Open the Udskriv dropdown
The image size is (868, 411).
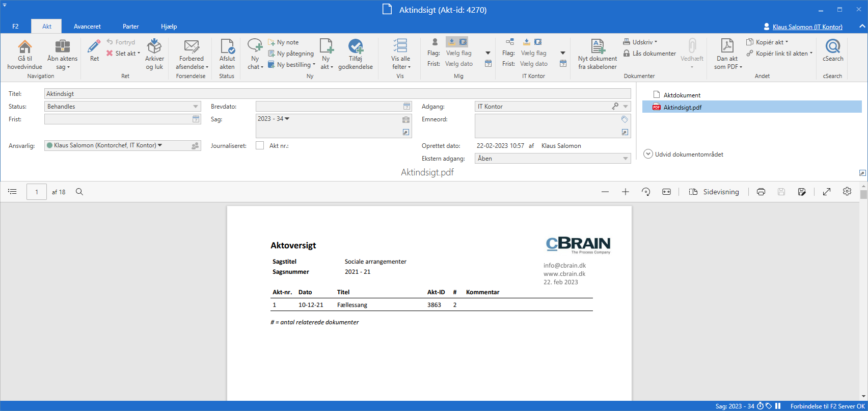640,42
